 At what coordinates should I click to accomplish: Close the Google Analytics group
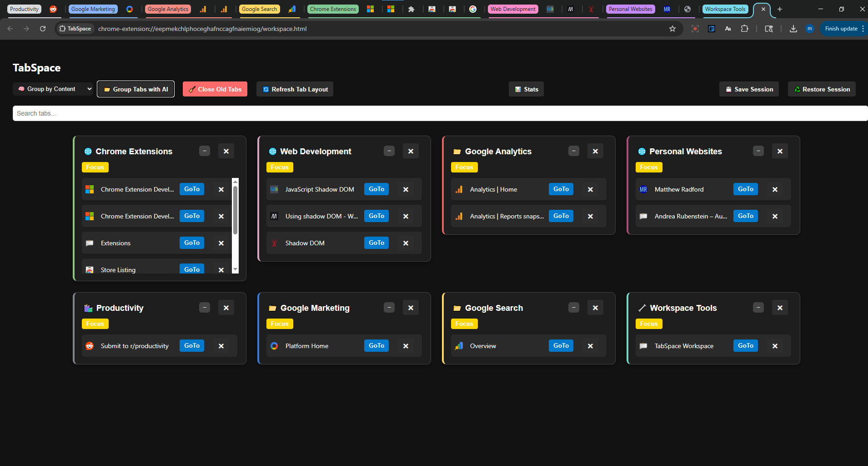tap(595, 151)
